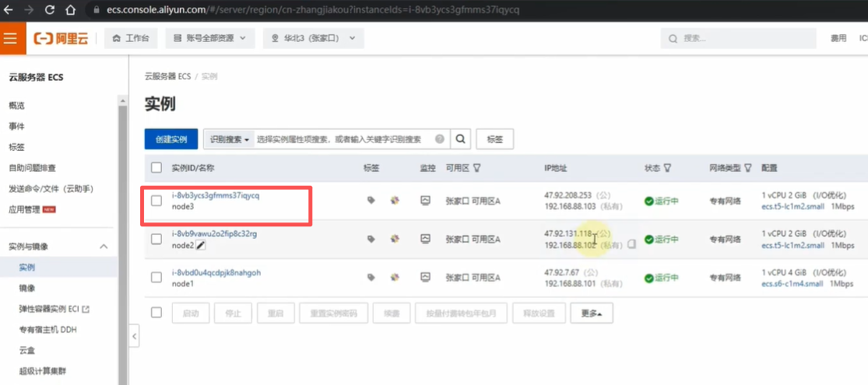Screen dimensions: 868x385
Task: Open 云盒 in the sidebar
Action: (x=27, y=351)
